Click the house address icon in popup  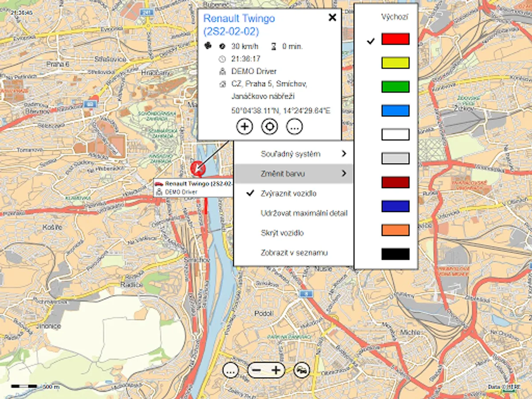click(x=222, y=84)
